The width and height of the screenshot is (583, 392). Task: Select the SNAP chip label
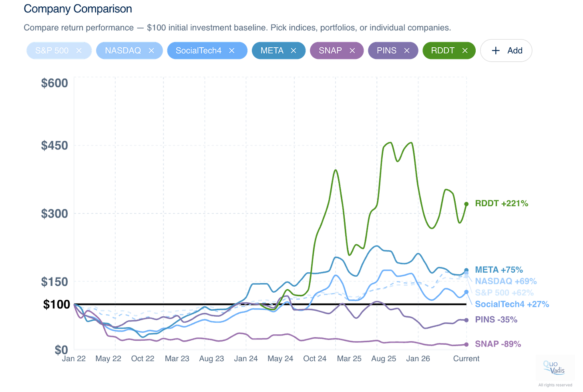click(x=330, y=51)
